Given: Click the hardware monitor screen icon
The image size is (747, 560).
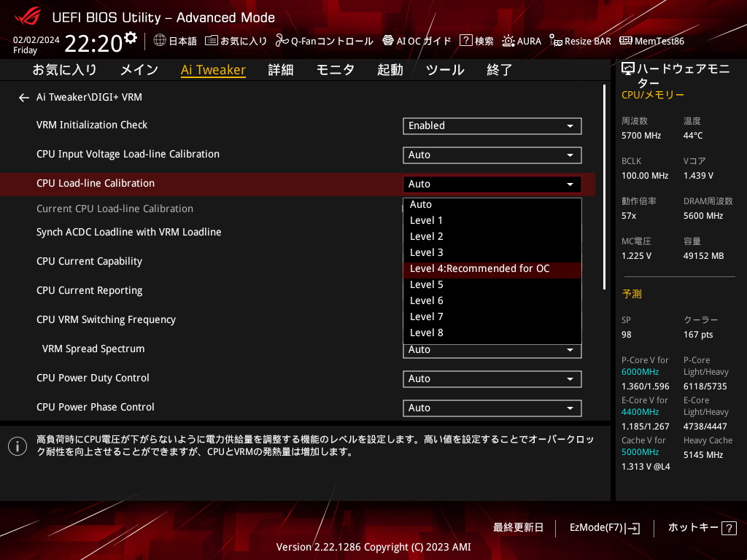Looking at the screenshot, I should (x=628, y=69).
